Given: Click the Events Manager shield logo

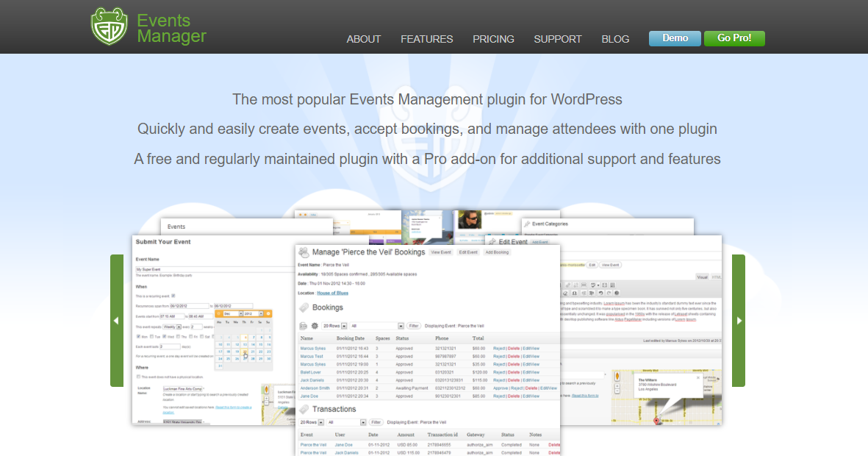Looking at the screenshot, I should [110, 26].
